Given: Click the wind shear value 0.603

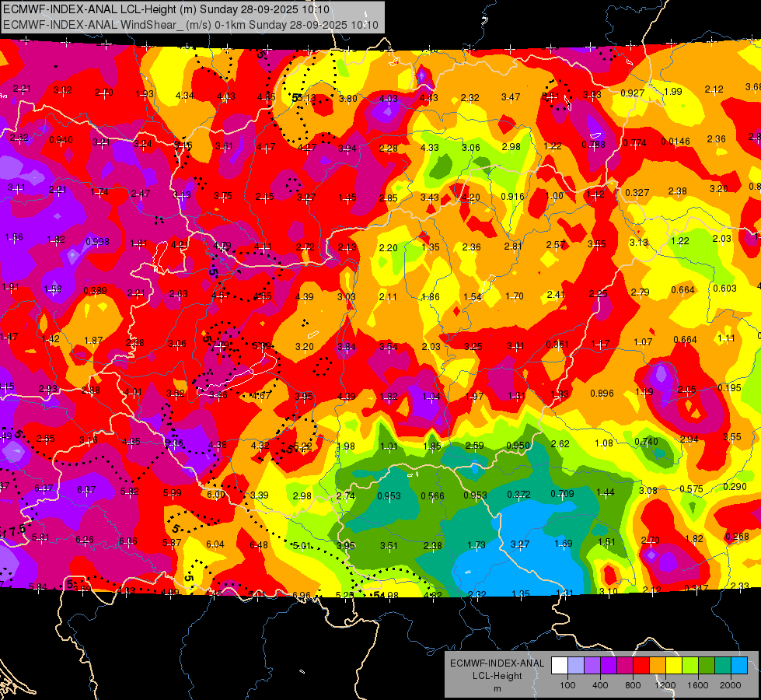Looking at the screenshot, I should 724,289.
